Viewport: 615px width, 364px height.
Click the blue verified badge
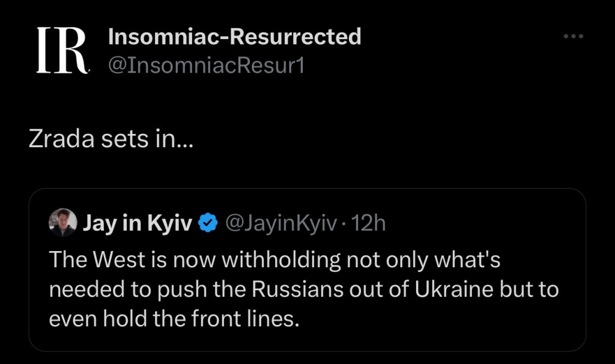click(208, 223)
